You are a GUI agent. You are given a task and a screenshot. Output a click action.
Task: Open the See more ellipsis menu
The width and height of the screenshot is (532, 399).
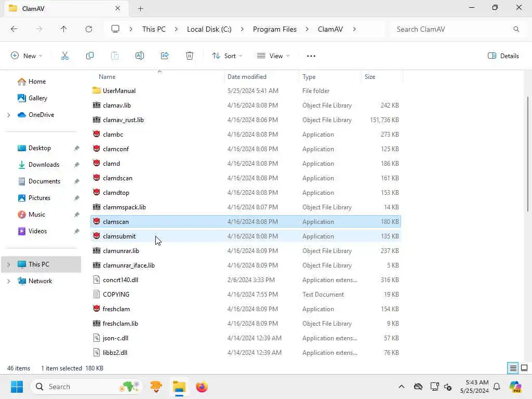coord(311,56)
